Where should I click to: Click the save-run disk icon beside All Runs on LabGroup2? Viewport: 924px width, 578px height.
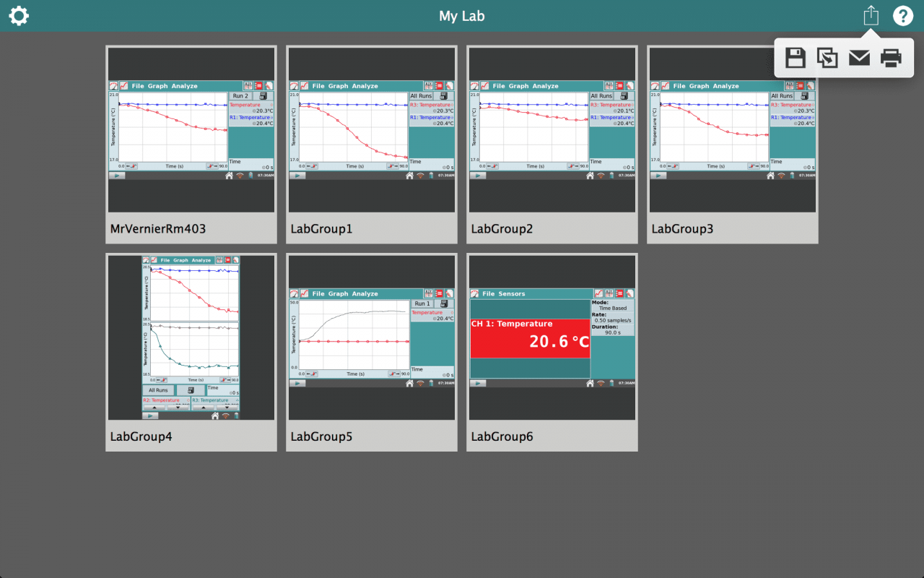(624, 95)
